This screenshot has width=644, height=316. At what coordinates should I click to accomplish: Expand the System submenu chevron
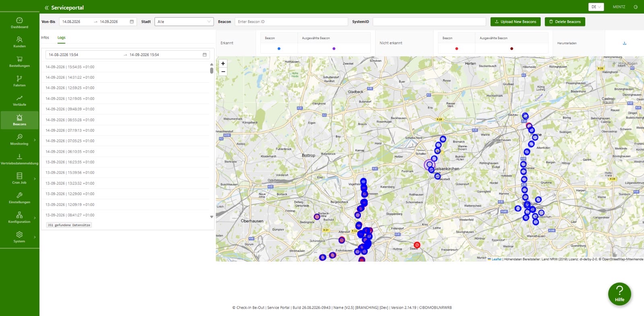[x=35, y=237]
